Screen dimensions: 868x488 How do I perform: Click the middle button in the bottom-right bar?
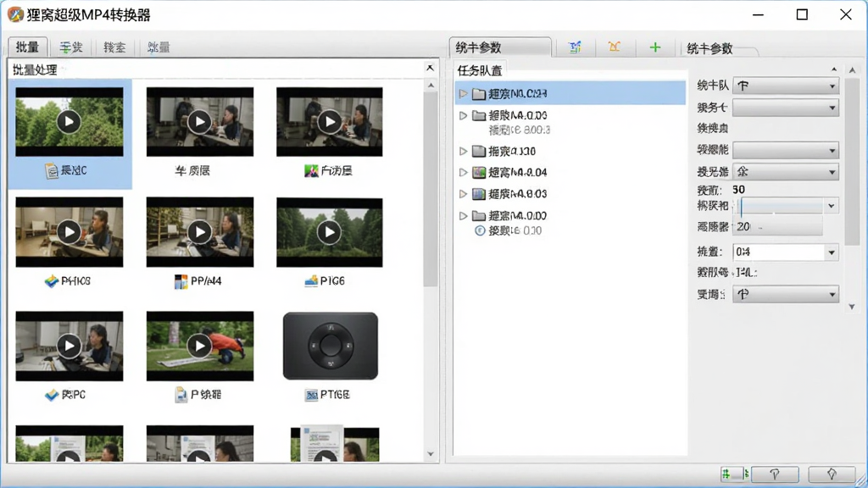[775, 474]
